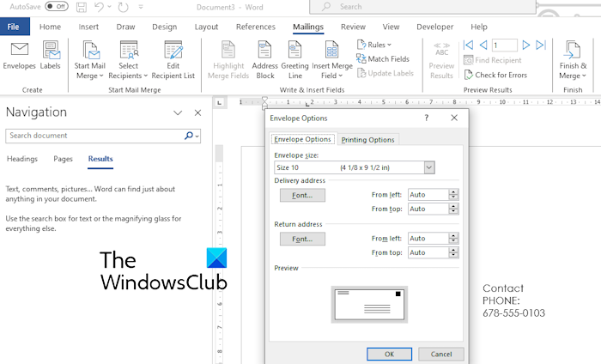Adjust Return address From top spinner
Viewport: 601px width, 364px height.
tap(453, 252)
